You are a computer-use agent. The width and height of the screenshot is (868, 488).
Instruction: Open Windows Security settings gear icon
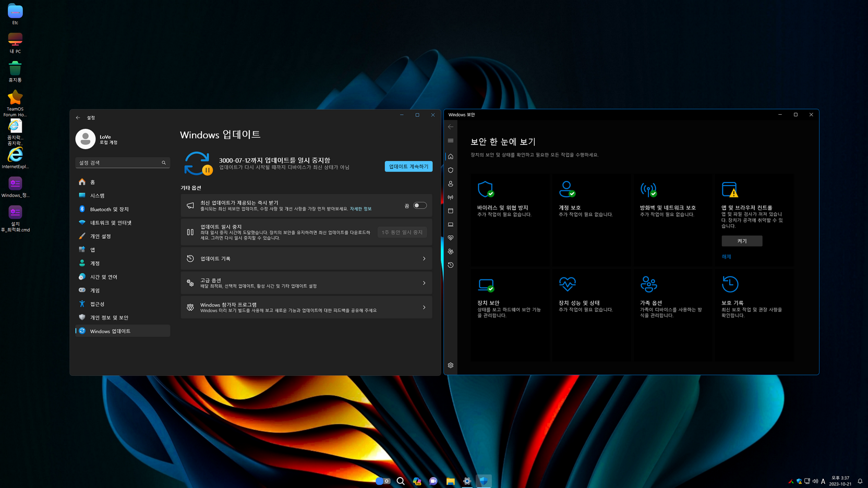451,365
